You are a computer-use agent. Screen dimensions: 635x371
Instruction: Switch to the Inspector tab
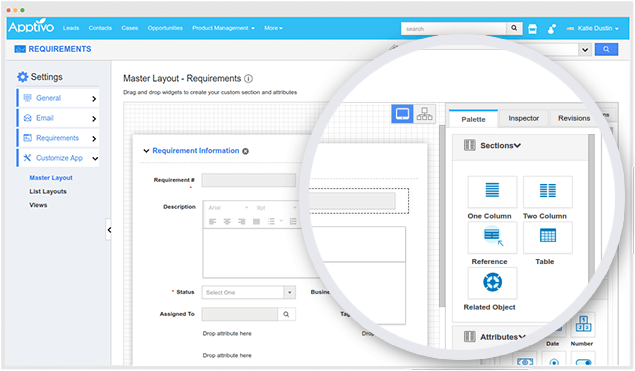pos(524,118)
